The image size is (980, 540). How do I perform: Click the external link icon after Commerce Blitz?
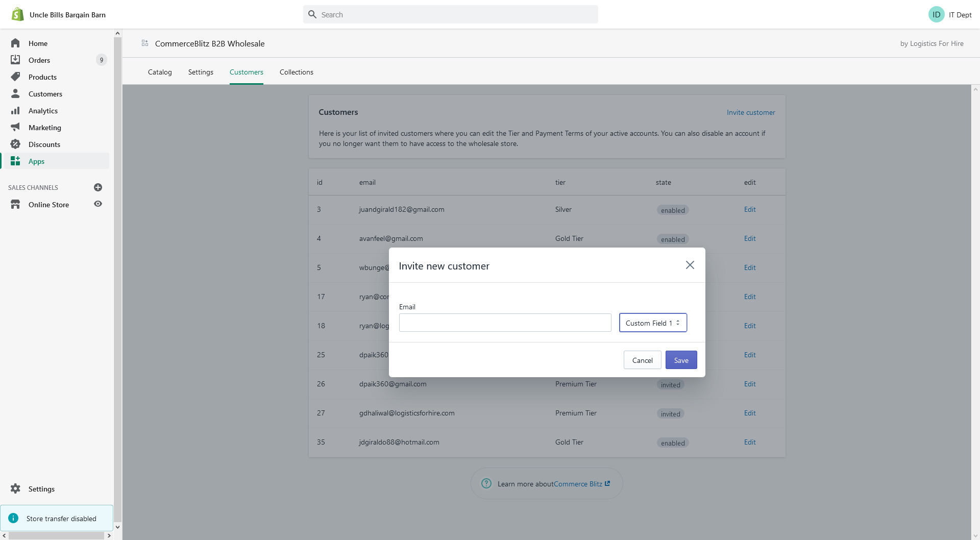tap(607, 483)
